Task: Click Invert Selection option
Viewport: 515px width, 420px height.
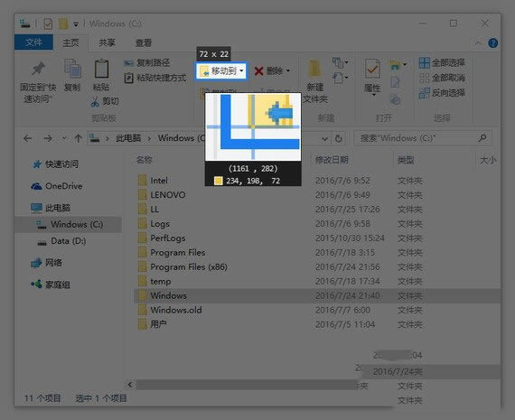Action: [x=442, y=93]
